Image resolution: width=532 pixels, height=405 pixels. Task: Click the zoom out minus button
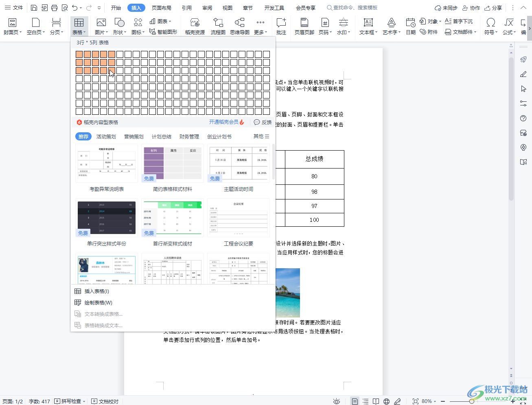(x=443, y=401)
